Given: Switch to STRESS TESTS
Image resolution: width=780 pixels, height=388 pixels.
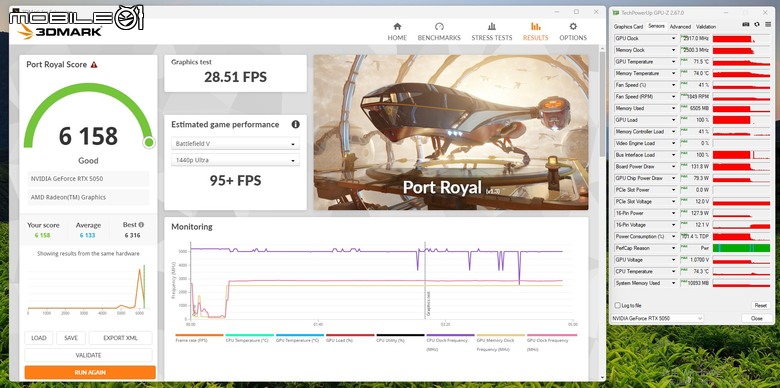Looking at the screenshot, I should click(491, 32).
